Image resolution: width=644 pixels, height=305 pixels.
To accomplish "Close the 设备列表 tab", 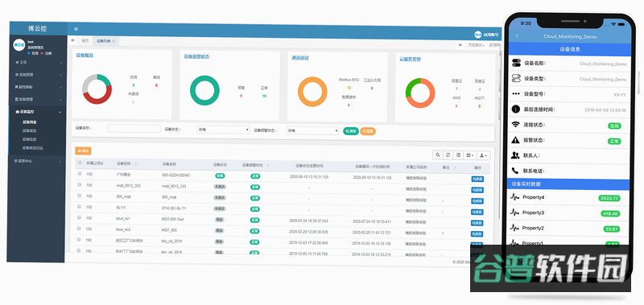I will click(114, 42).
